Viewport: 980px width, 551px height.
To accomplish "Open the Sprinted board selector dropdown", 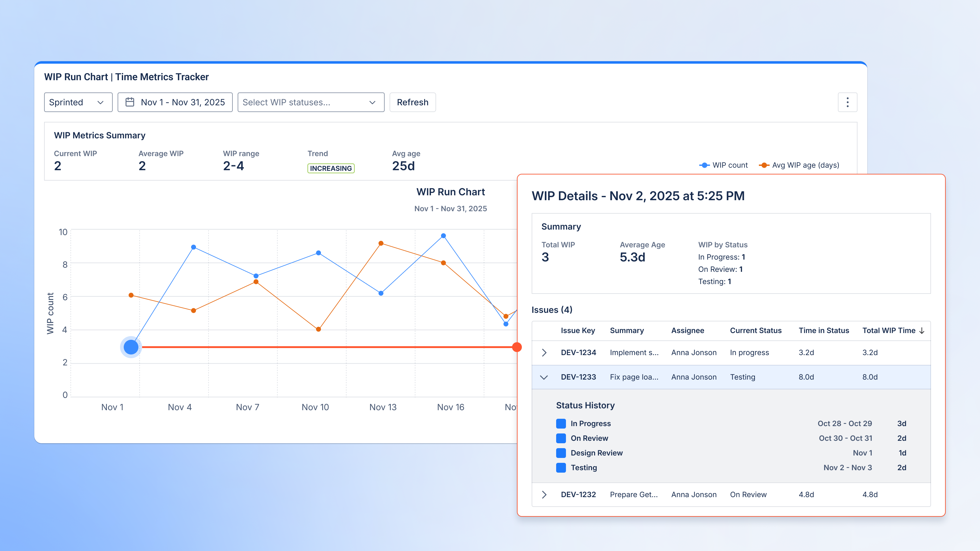I will 78,102.
